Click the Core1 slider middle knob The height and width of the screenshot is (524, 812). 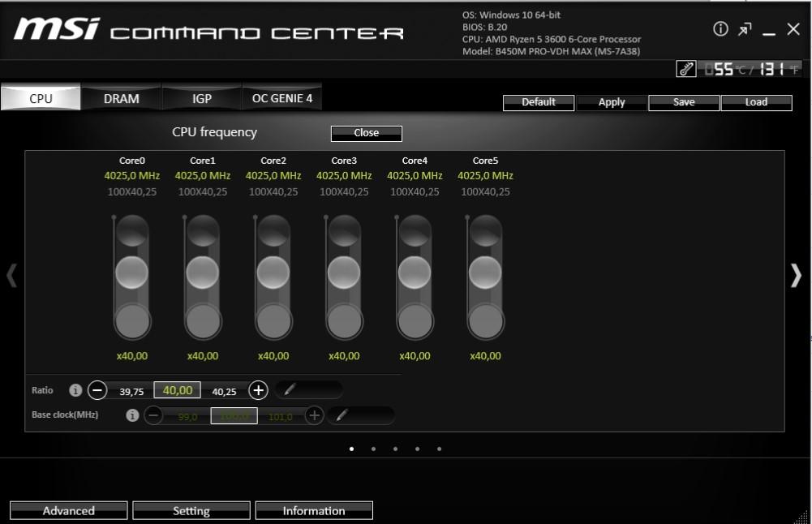203,273
